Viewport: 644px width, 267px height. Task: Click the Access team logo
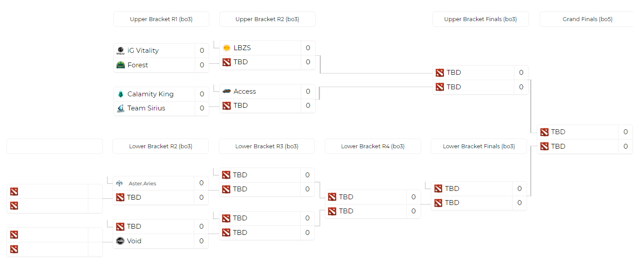(x=226, y=91)
